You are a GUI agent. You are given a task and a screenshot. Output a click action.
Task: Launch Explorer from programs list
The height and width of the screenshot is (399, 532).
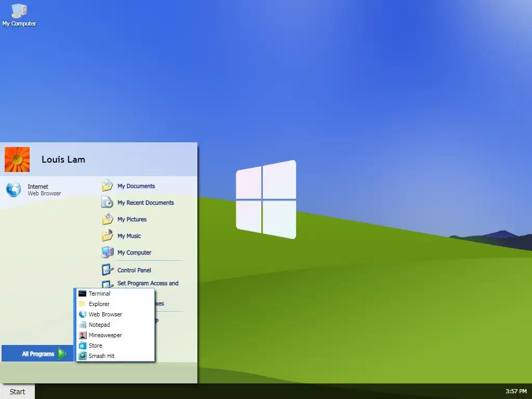tap(99, 304)
